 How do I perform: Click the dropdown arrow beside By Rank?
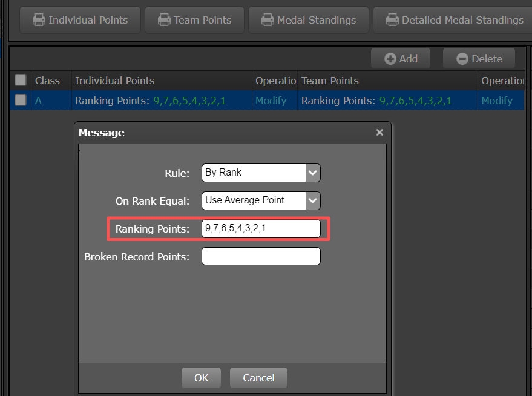point(313,173)
